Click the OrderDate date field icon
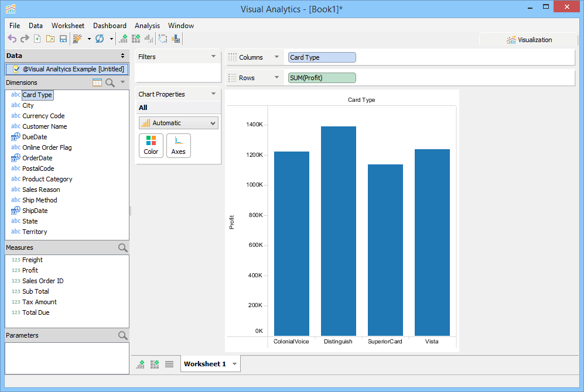Viewport: 584px width, 392px height. [x=16, y=158]
